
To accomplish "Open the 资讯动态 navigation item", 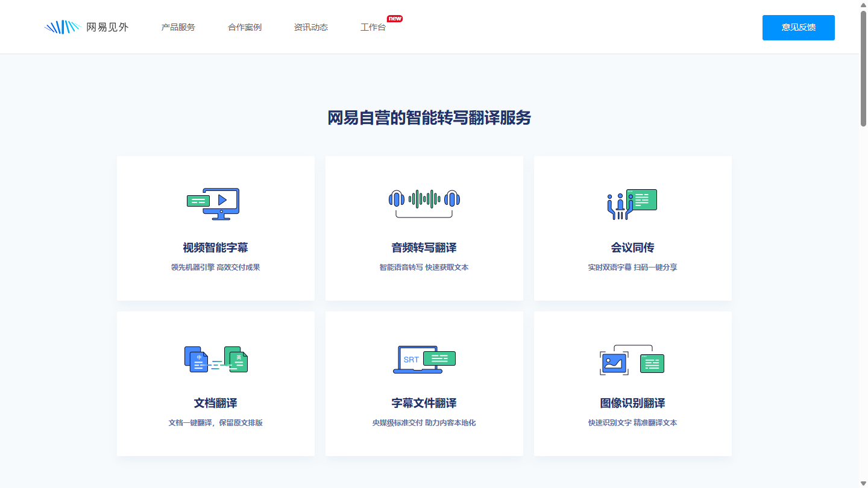I will tap(311, 27).
